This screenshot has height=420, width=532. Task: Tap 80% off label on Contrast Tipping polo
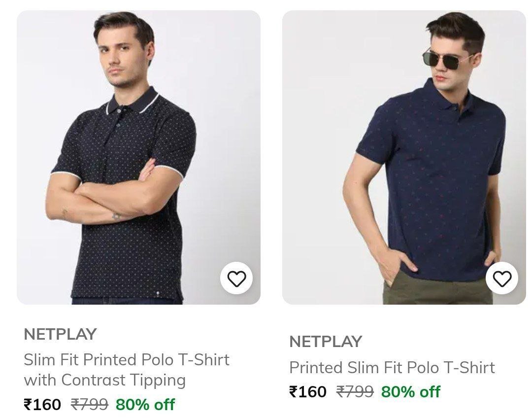pos(145,405)
